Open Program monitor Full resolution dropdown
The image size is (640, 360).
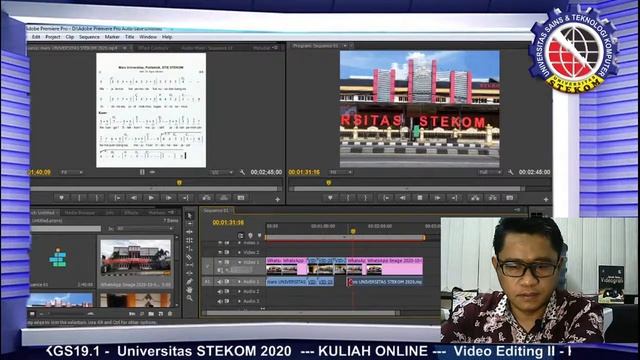click(x=490, y=172)
